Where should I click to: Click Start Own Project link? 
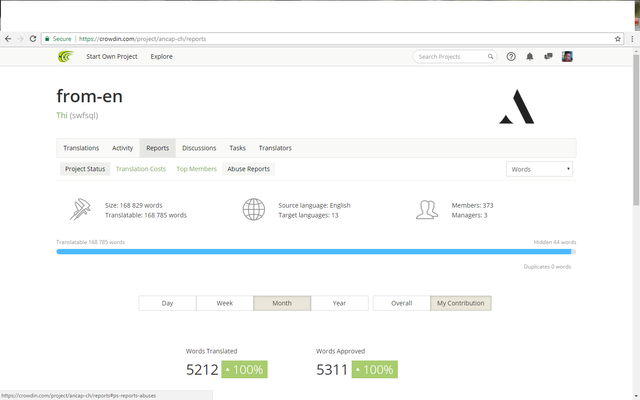point(112,57)
